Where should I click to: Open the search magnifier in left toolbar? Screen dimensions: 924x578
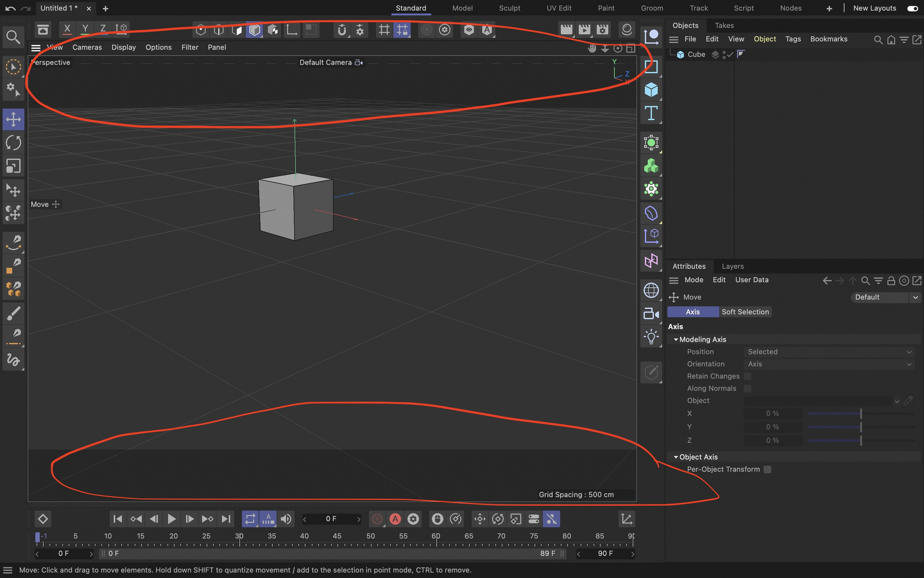[13, 37]
